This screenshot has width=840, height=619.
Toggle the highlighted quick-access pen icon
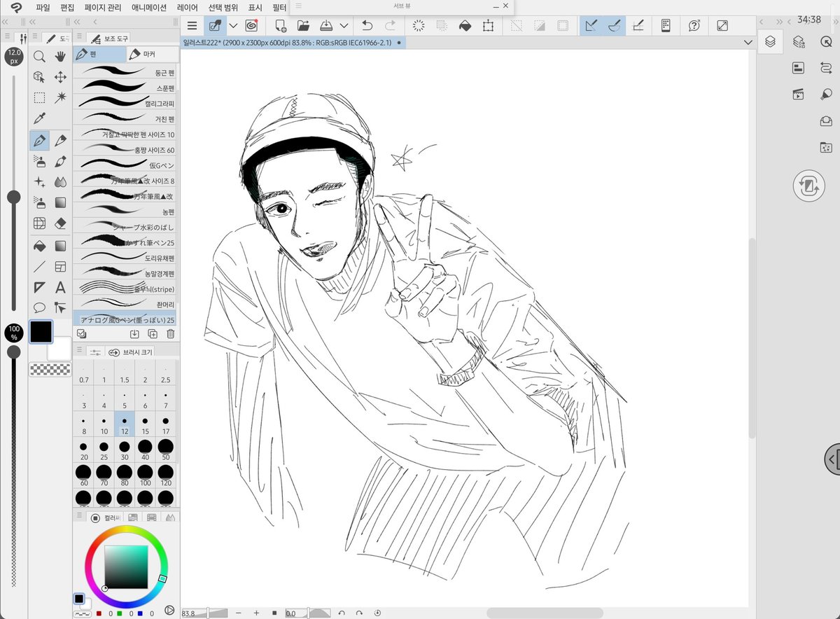[215, 25]
